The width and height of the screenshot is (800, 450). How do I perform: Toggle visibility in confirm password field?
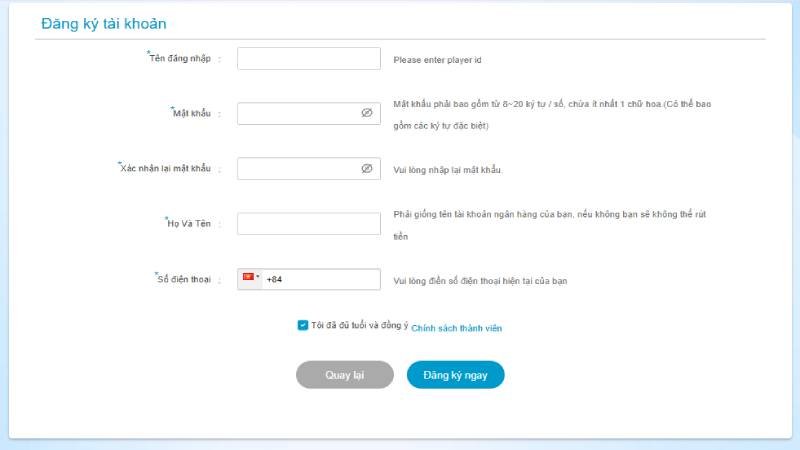point(367,168)
